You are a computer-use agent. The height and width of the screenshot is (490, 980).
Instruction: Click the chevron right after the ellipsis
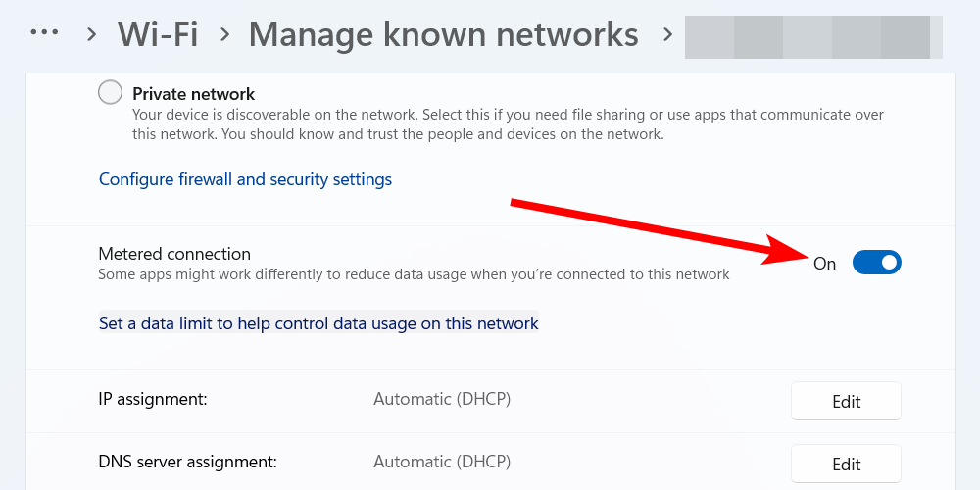(91, 35)
